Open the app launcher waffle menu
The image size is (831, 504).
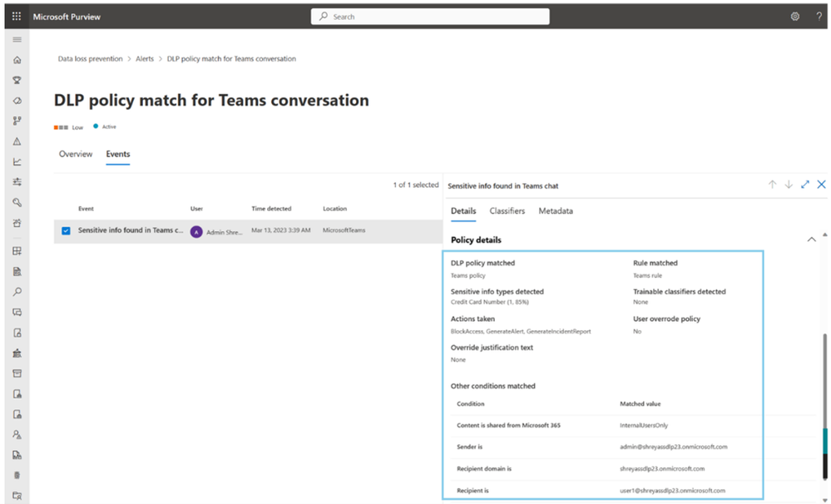[x=17, y=17]
